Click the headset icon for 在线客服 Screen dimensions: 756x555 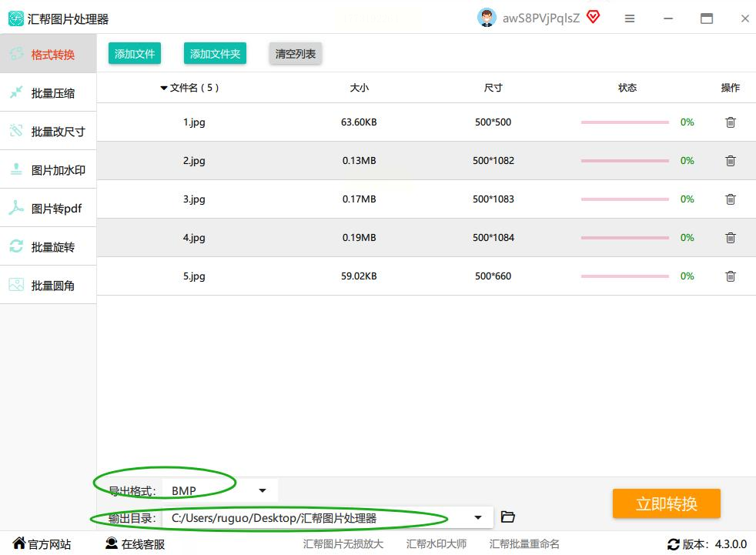point(112,543)
